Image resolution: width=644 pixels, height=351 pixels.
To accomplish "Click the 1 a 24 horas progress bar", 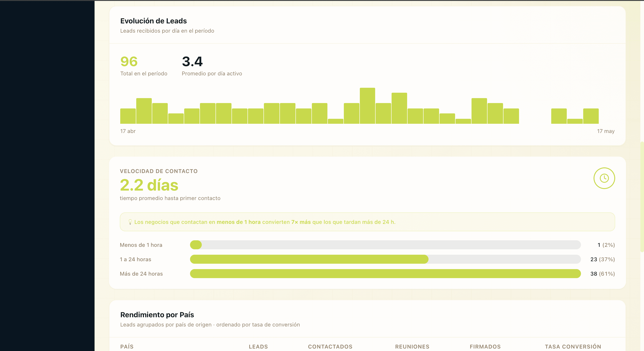I will [385, 259].
